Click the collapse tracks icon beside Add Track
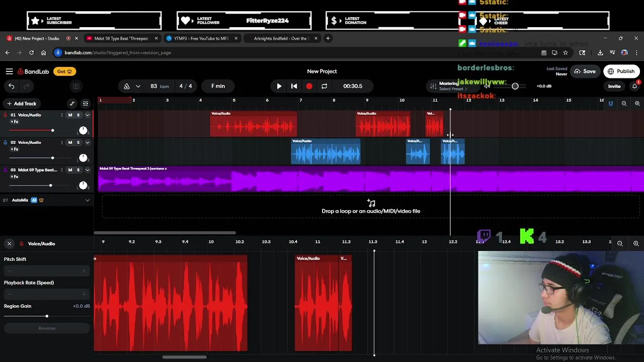 tap(86, 104)
